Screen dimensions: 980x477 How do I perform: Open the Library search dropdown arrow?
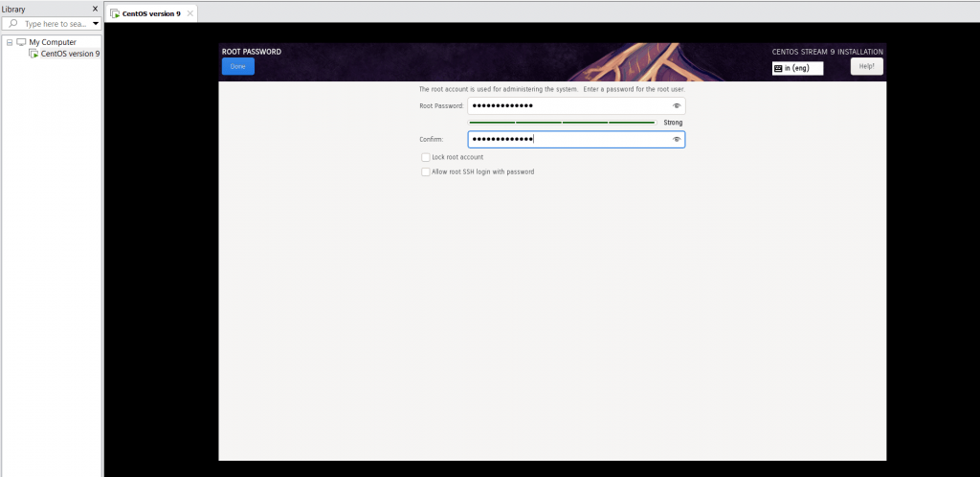pyautogui.click(x=95, y=24)
